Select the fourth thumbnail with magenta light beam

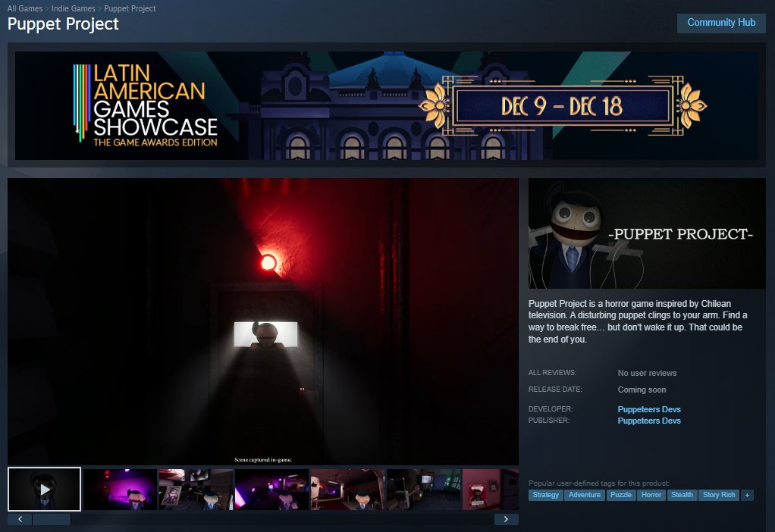[271, 490]
